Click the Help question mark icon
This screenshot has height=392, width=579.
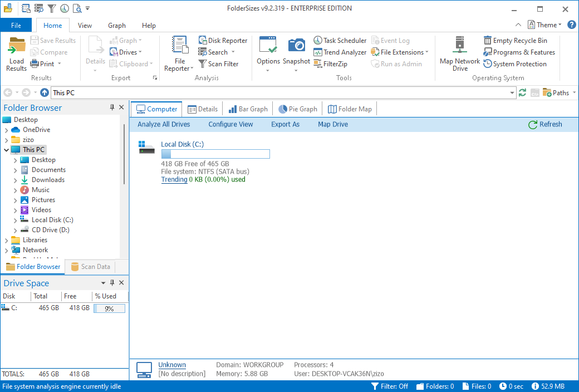point(571,24)
